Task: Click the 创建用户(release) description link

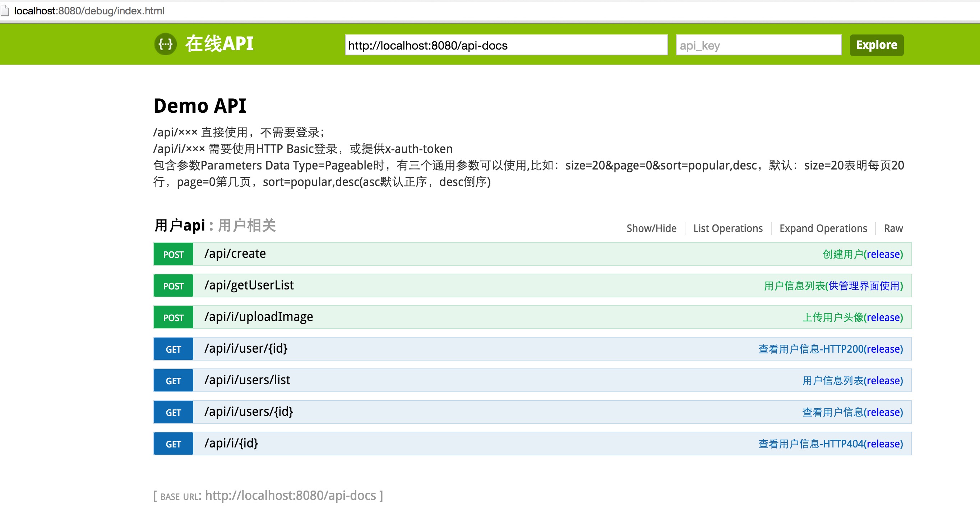Action: 863,254
